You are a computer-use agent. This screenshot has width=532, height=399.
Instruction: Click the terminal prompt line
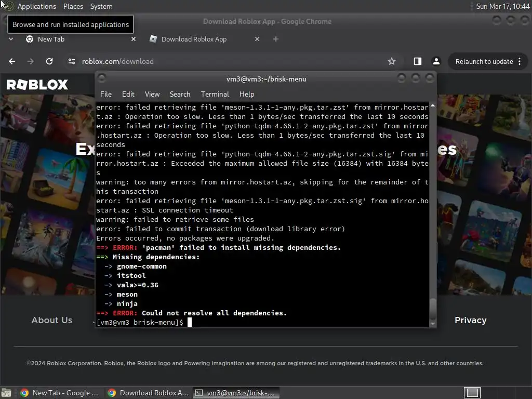point(144,322)
